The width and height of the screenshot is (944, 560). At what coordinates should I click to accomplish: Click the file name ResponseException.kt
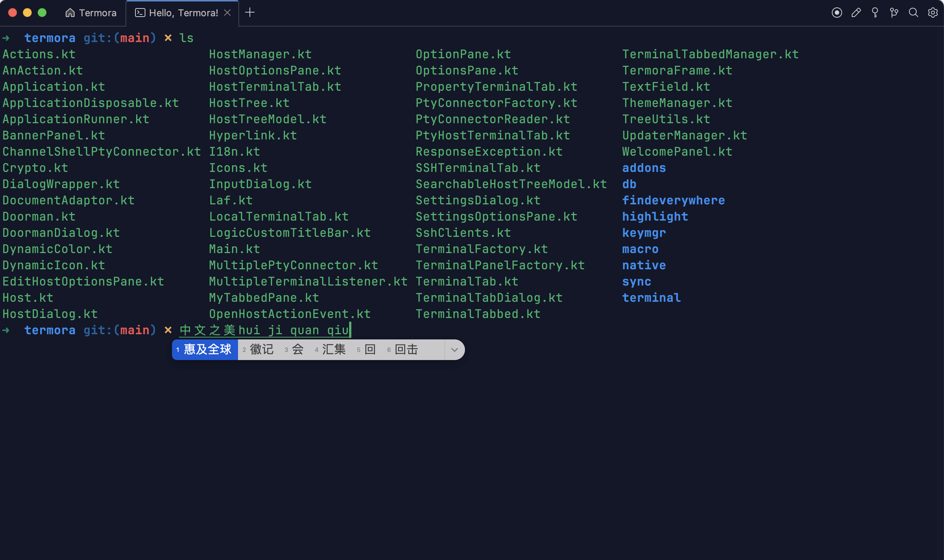[x=489, y=152]
